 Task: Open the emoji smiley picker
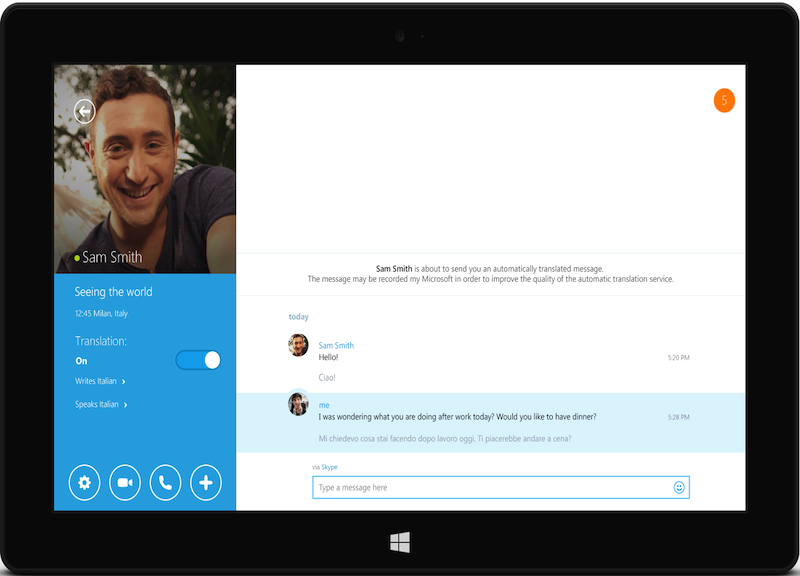click(679, 488)
